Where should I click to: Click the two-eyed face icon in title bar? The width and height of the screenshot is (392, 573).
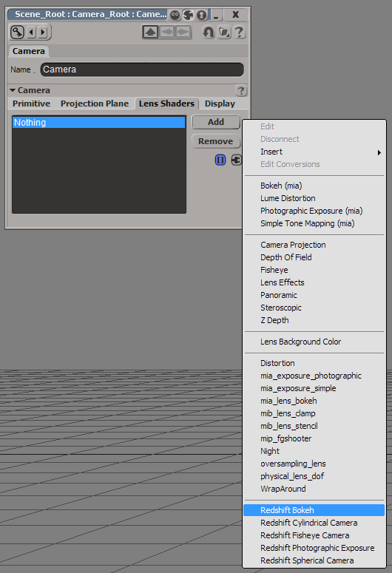(175, 15)
